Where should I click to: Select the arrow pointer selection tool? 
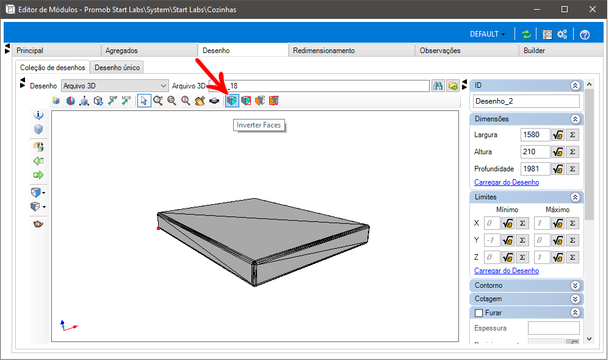pyautogui.click(x=144, y=101)
